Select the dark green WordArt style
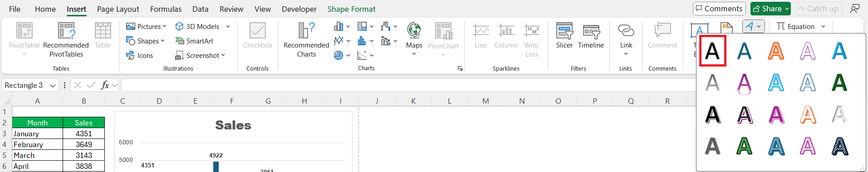Image resolution: width=868 pixels, height=172 pixels. pos(839,82)
